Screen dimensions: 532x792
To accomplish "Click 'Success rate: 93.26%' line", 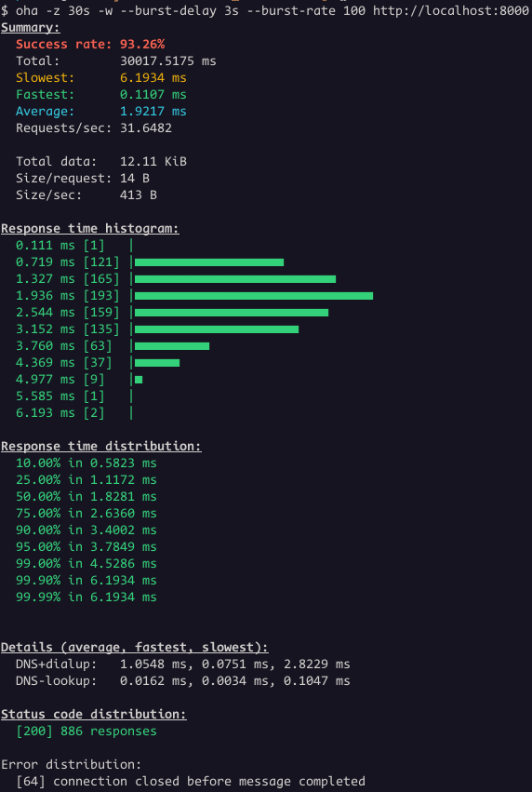I will 90,45.
